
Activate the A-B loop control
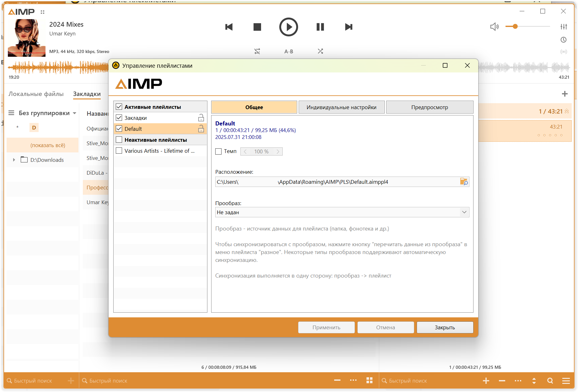coord(289,51)
